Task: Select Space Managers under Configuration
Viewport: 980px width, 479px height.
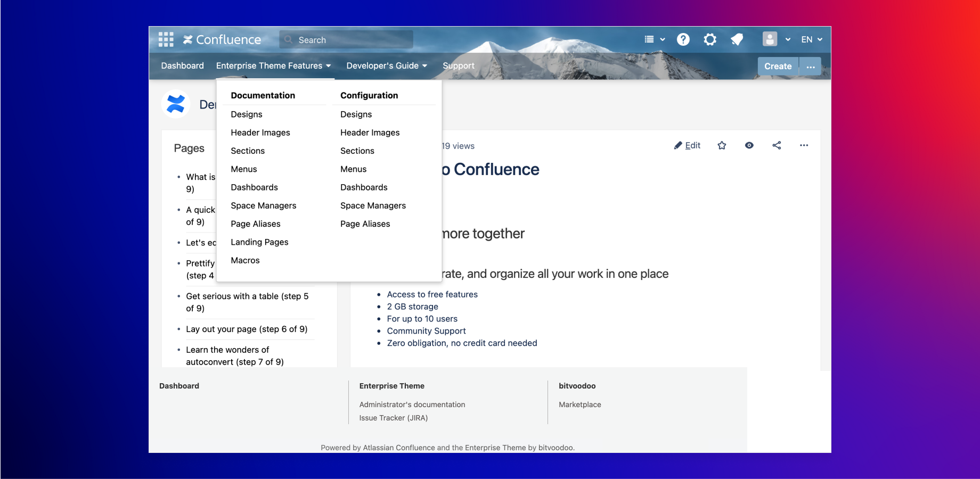Action: tap(373, 205)
